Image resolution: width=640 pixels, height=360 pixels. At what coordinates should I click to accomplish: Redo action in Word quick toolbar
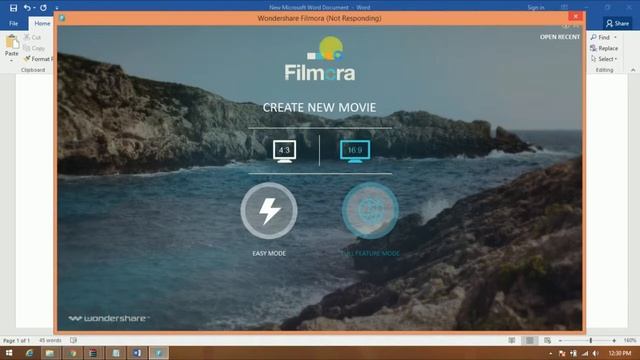(43, 8)
